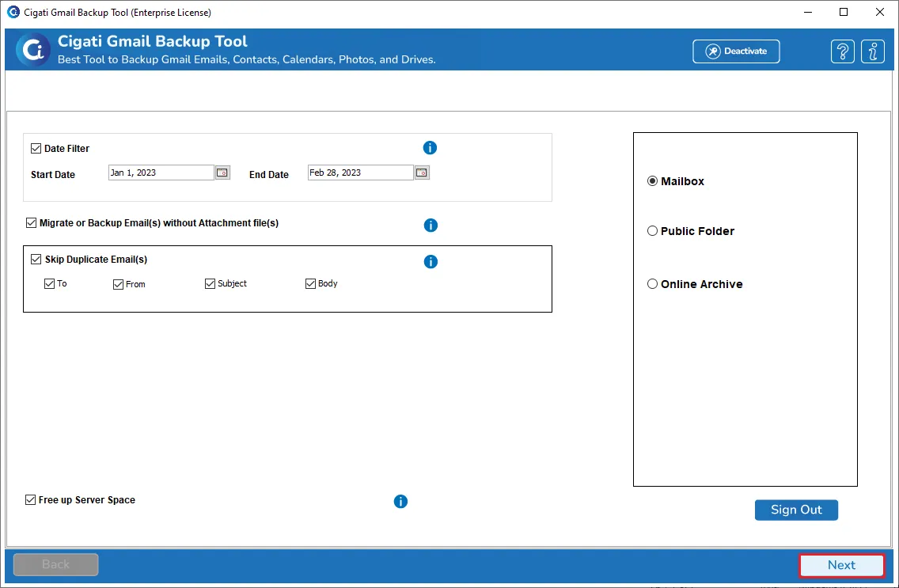Screen dimensions: 899x588
Task: Focus the Start Date field
Action: [161, 173]
